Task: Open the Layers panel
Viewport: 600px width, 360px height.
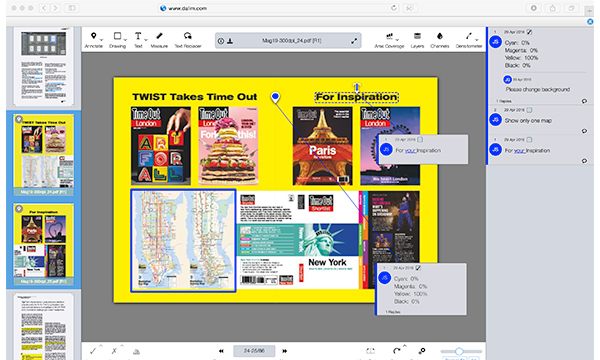Action: 417,36
